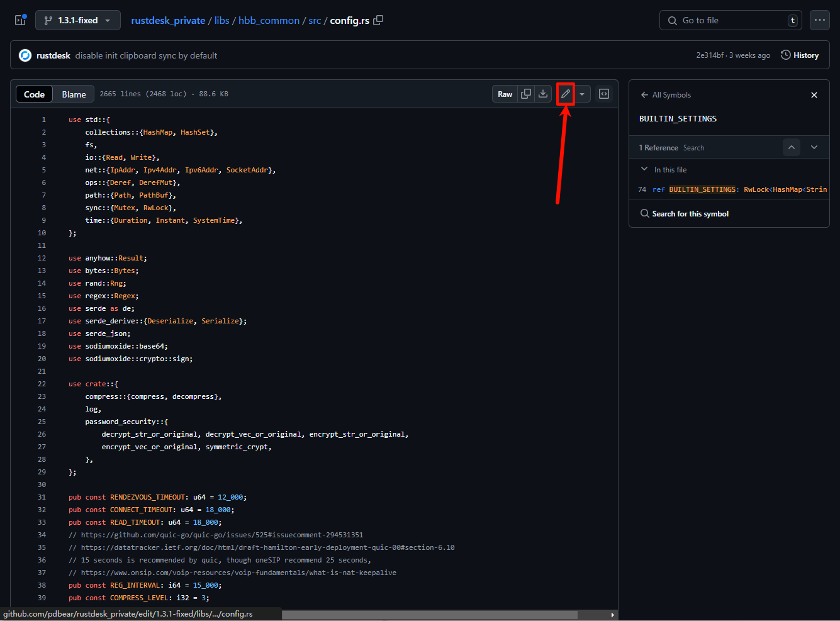The height and width of the screenshot is (621, 840).
Task: Download the raw file
Action: 543,94
